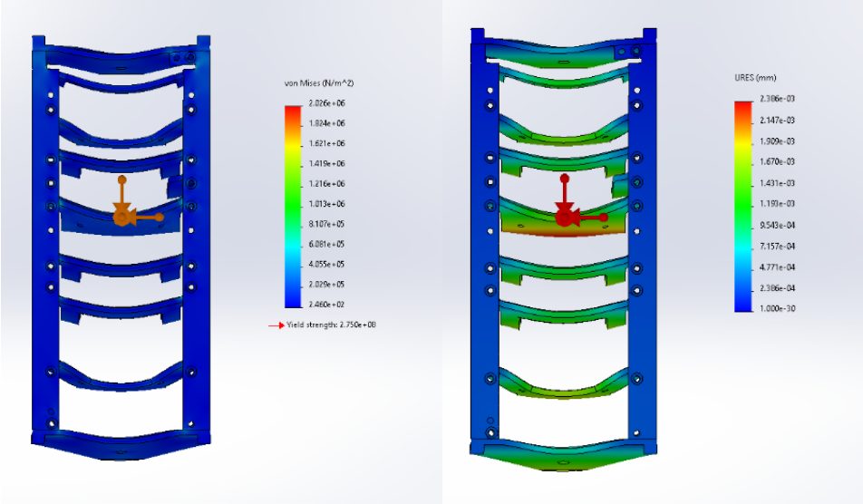The image size is (863, 504).
Task: Select legend value 2.147e-03
Action: pyautogui.click(x=777, y=120)
